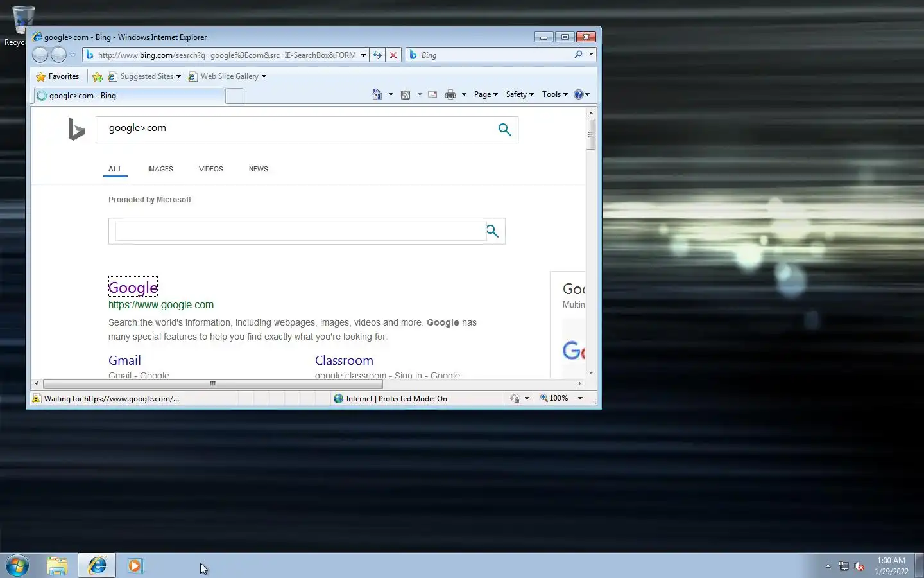The image size is (924, 578).
Task: Click the promoted search magnifier icon
Action: pos(493,231)
